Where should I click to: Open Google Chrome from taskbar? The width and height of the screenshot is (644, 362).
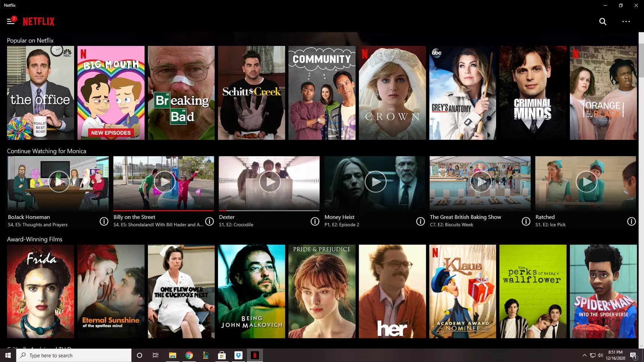[x=189, y=355]
